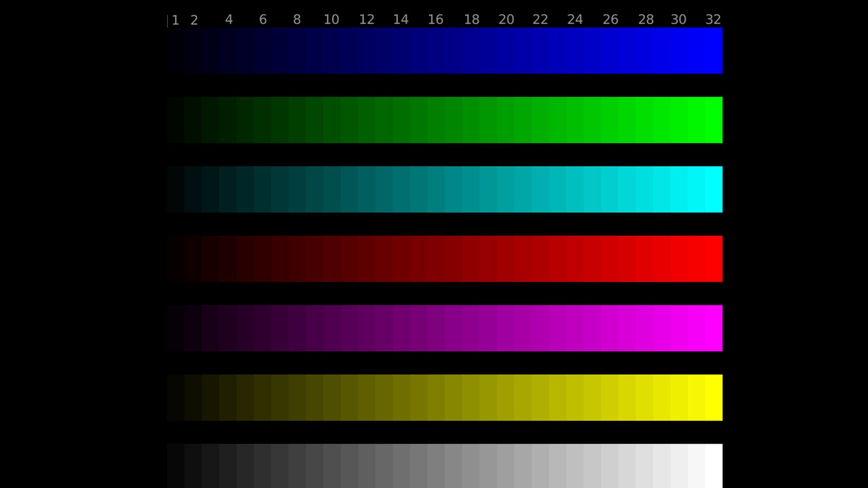The width and height of the screenshot is (868, 488).
Task: Click the brightest blue swatch under 32
Action: (714, 50)
